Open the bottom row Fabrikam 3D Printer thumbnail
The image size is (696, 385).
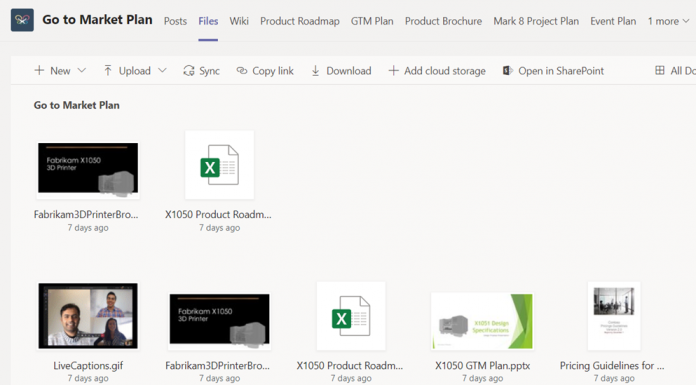click(x=219, y=320)
